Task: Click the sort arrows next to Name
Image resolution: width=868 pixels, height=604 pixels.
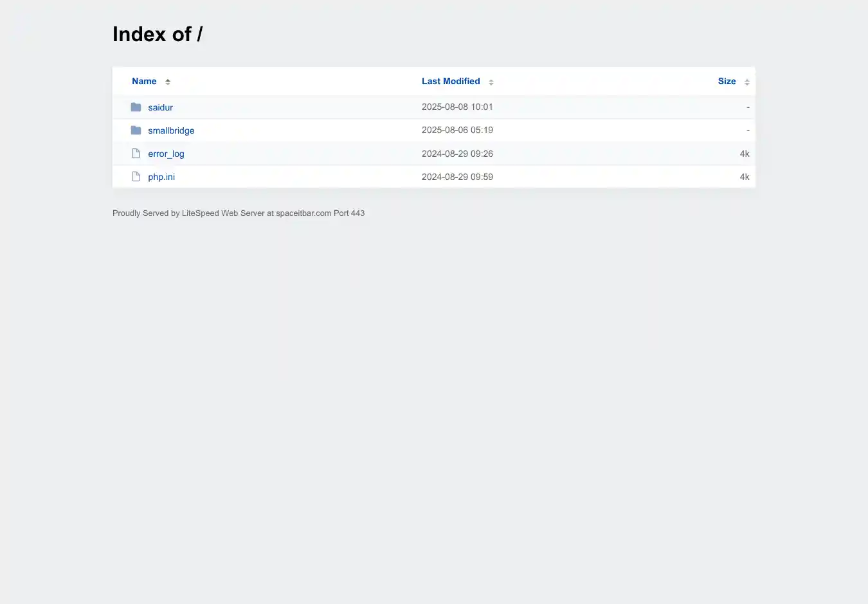Action: tap(168, 82)
